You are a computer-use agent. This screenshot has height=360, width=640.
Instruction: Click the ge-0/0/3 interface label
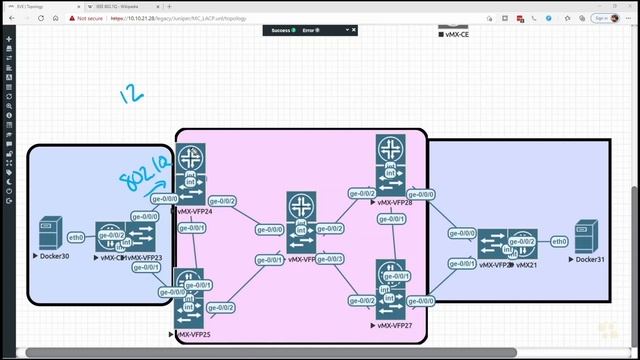point(330,259)
